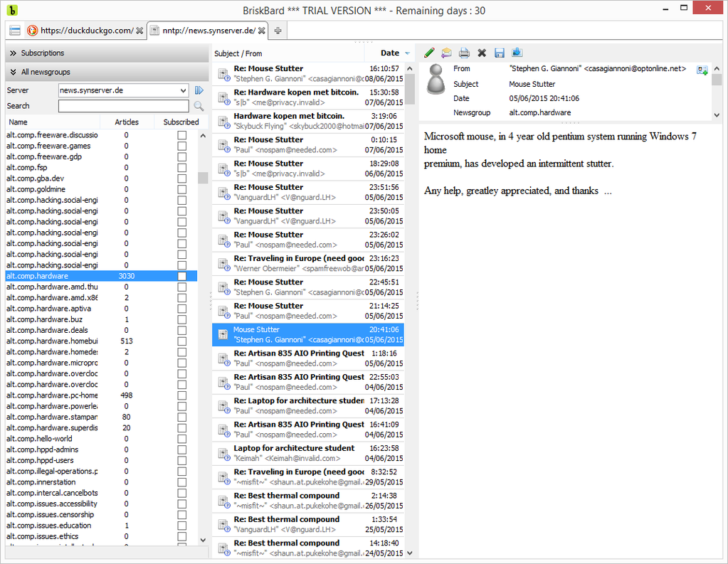Click the sender avatar silhouette
The image size is (728, 564).
pyautogui.click(x=436, y=79)
